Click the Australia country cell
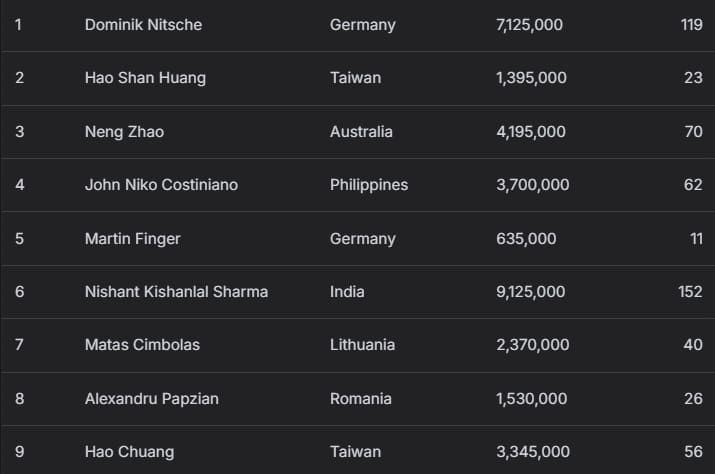Viewport: 715px width, 474px height. coord(361,132)
